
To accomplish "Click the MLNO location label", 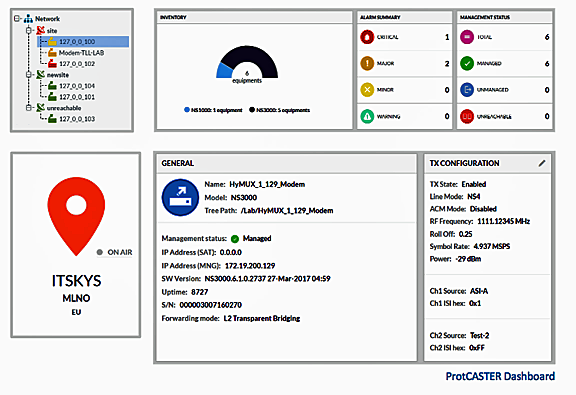I will coord(76,298).
